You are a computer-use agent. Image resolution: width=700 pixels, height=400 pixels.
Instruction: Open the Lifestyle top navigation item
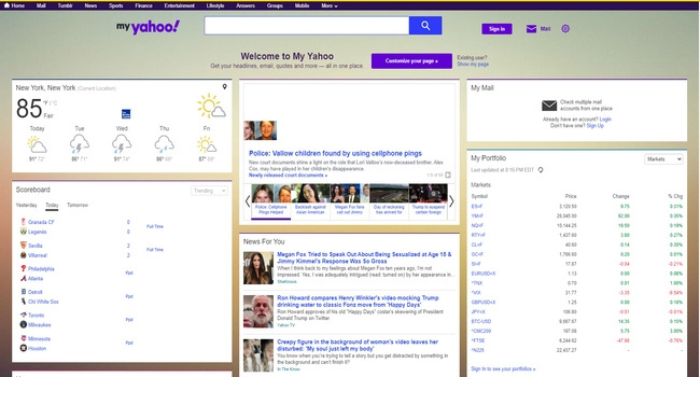point(215,6)
